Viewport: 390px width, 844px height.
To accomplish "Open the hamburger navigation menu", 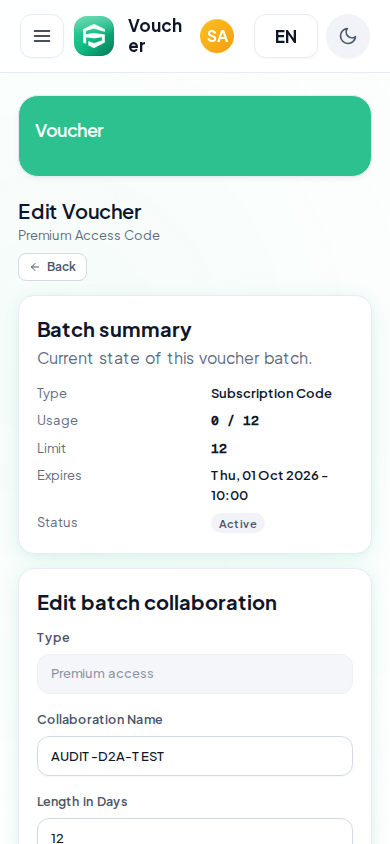I will click(42, 36).
